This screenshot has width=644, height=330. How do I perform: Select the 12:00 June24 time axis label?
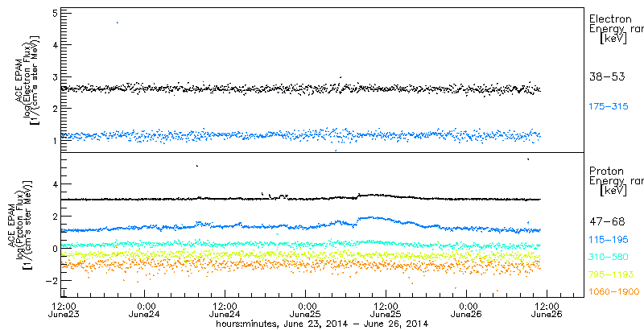[x=225, y=310]
